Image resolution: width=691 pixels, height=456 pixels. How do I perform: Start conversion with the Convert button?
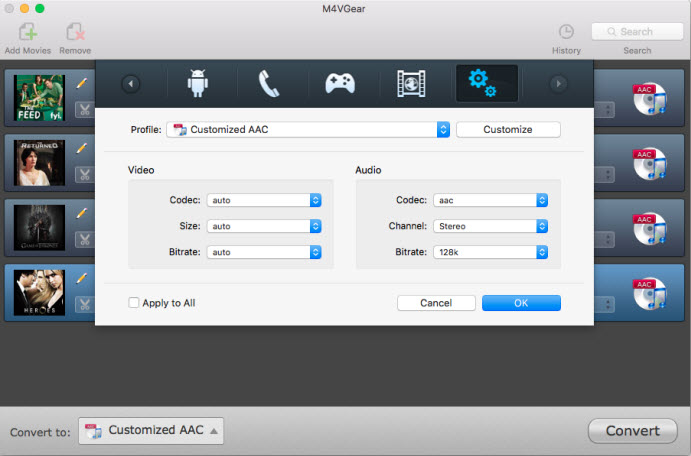tap(632, 430)
